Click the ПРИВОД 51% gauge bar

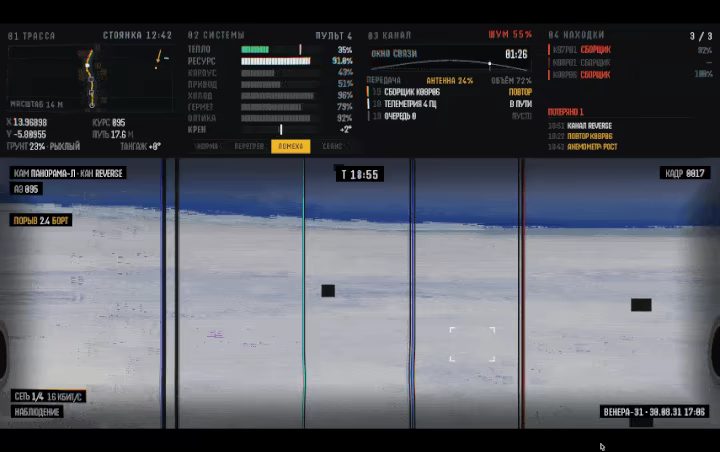click(x=261, y=84)
